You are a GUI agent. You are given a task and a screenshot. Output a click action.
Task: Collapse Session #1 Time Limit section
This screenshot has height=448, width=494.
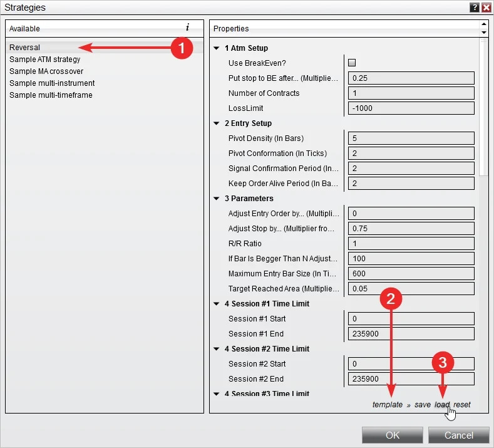pyautogui.click(x=217, y=304)
